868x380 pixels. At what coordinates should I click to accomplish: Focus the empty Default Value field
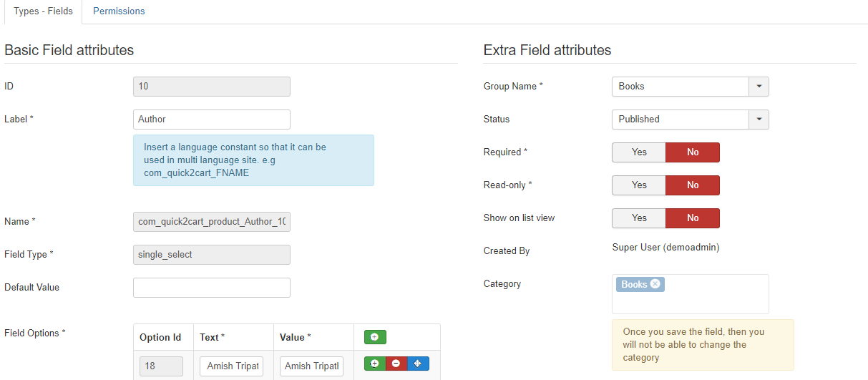(x=212, y=288)
